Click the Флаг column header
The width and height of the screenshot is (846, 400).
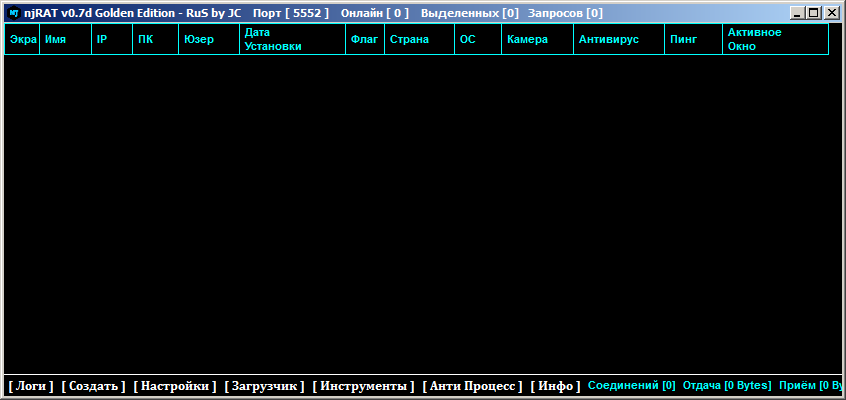pyautogui.click(x=363, y=39)
